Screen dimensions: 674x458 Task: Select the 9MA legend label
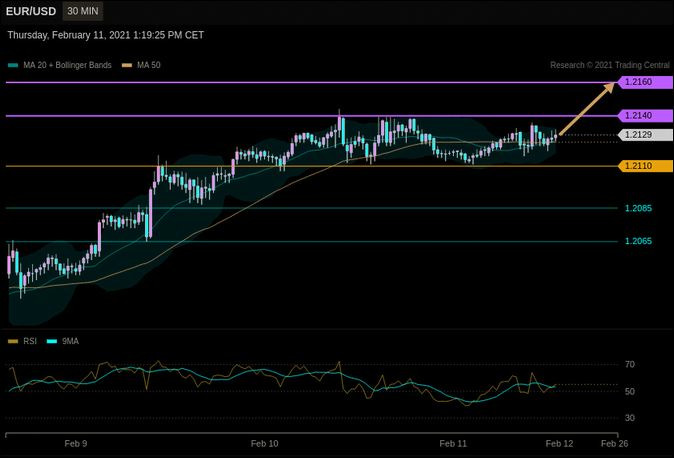[70, 341]
